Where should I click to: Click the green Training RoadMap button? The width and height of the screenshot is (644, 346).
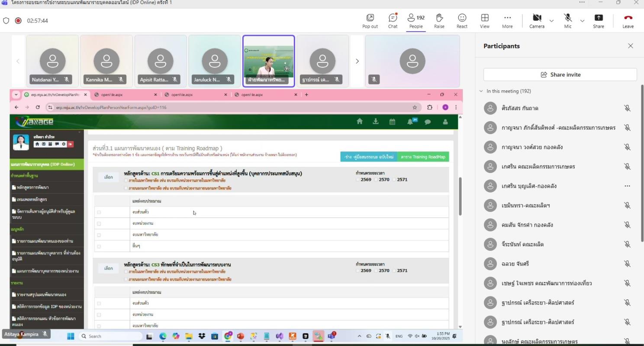(x=423, y=157)
